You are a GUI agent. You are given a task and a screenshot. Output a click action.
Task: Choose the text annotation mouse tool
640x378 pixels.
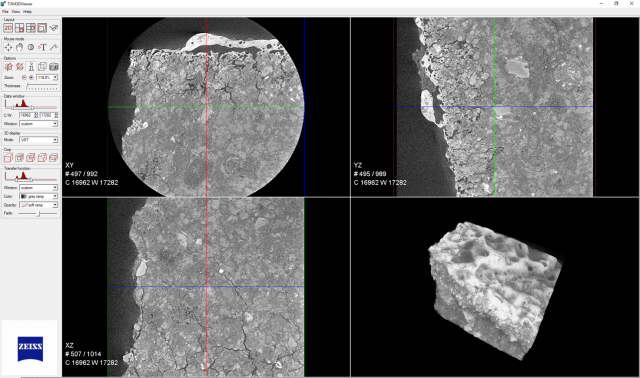[x=42, y=47]
